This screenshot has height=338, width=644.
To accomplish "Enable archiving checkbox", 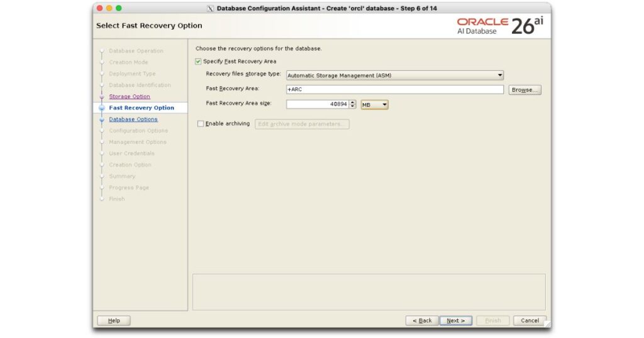I will [x=201, y=124].
